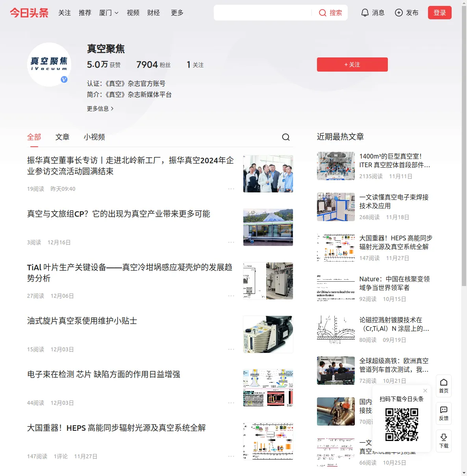Open Nature article thumbnail in hot list

point(336,289)
